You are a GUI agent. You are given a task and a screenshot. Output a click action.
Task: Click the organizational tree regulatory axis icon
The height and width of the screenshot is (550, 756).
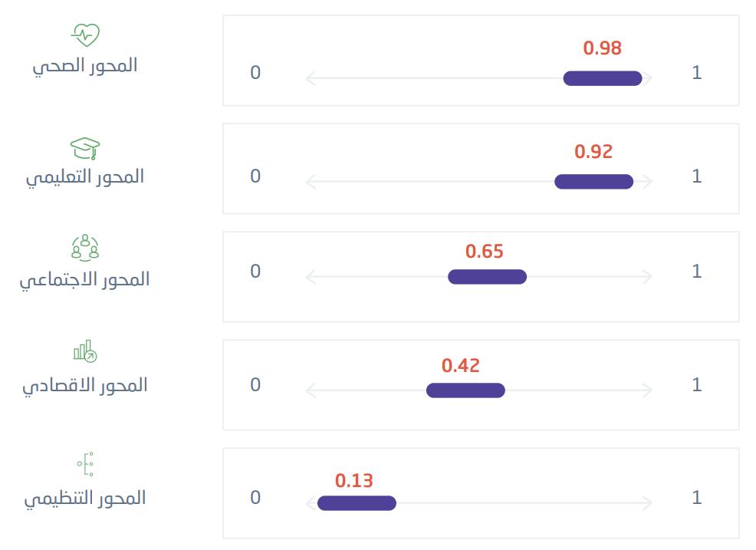click(85, 463)
